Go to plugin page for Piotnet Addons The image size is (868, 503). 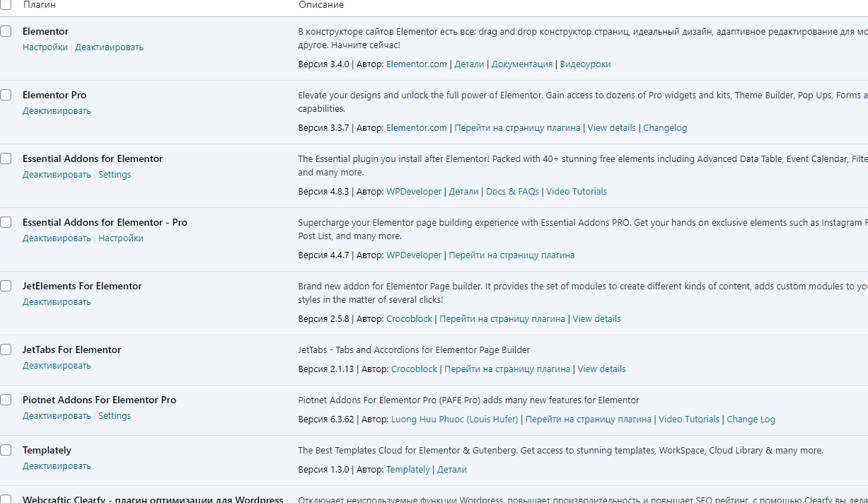coord(589,420)
